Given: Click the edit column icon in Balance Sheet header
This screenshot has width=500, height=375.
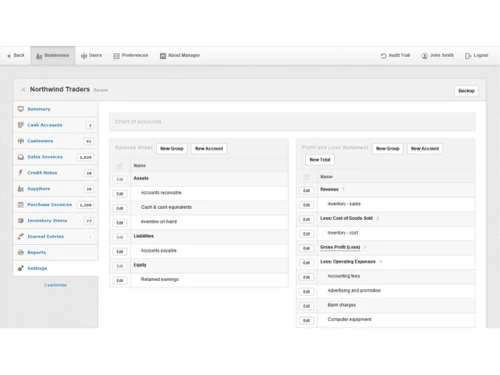Looking at the screenshot, I should coord(120,166).
